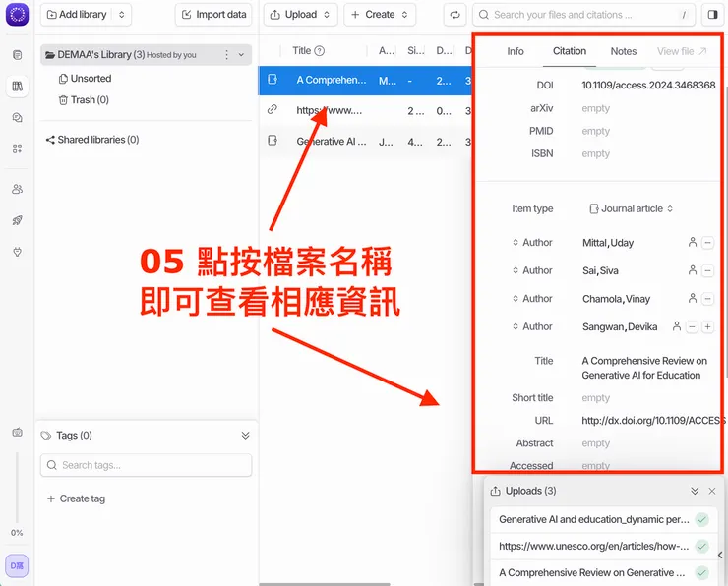Collapse DEMAA's Library chevron
The height and width of the screenshot is (586, 728).
241,55
